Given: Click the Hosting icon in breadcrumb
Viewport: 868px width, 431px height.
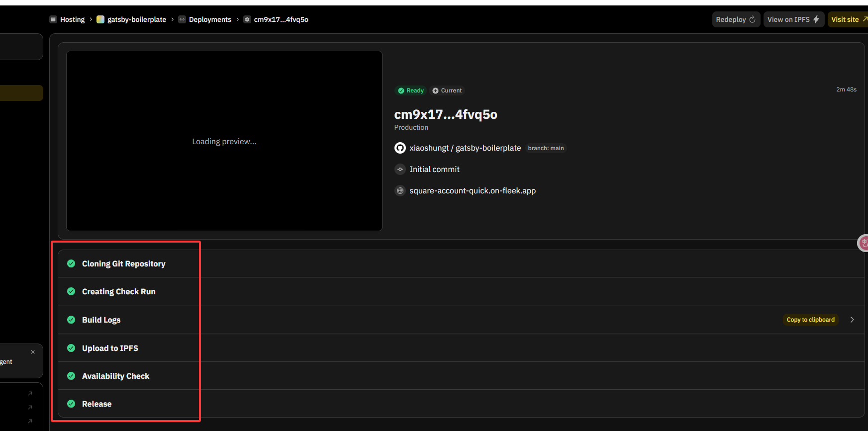Looking at the screenshot, I should pyautogui.click(x=53, y=19).
